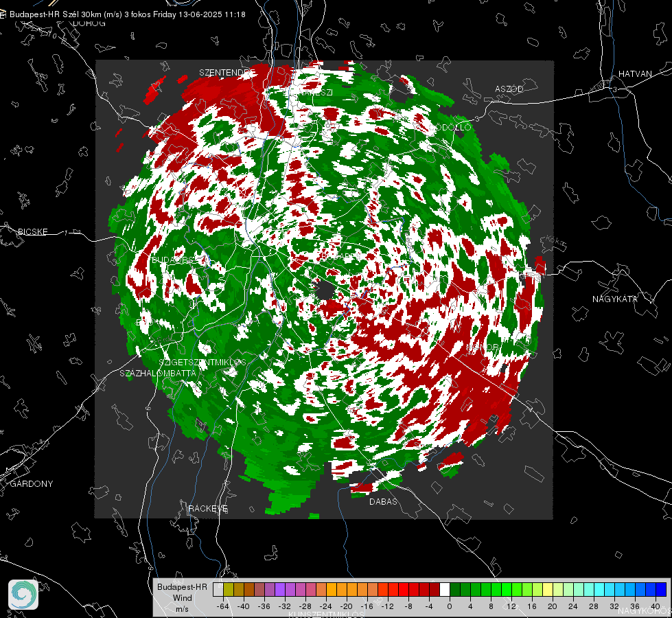Click the pale yellow swatch above 20
The height and width of the screenshot is (618, 672).
point(548,589)
